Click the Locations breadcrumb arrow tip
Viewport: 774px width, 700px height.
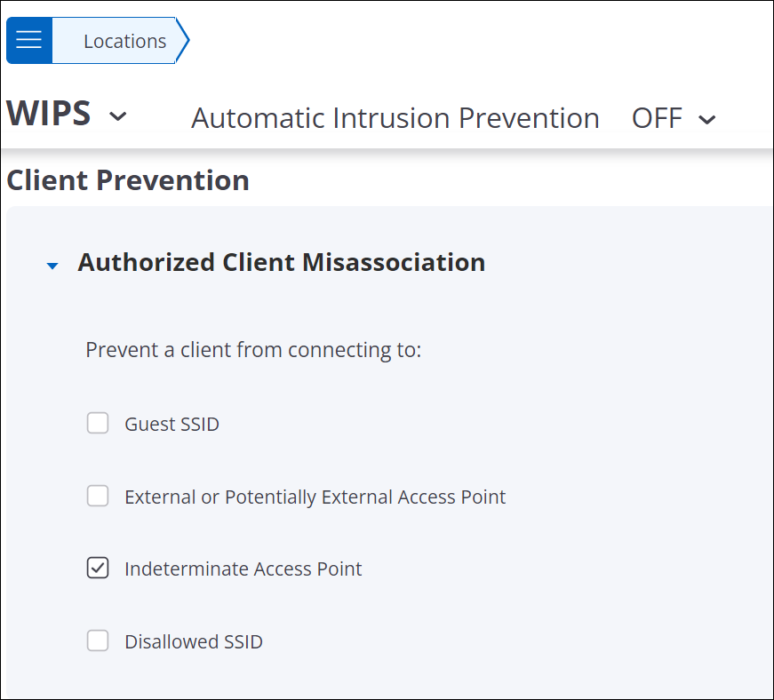pos(183,41)
